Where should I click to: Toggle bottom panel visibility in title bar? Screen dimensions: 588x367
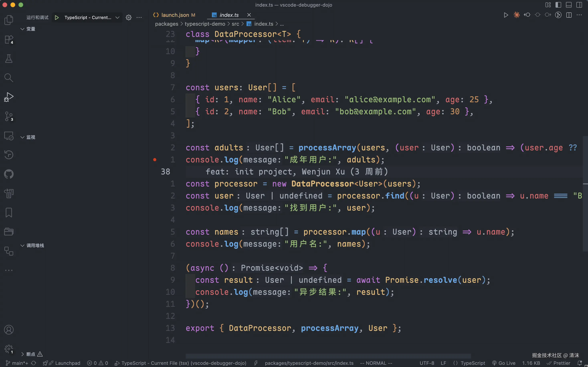click(569, 5)
